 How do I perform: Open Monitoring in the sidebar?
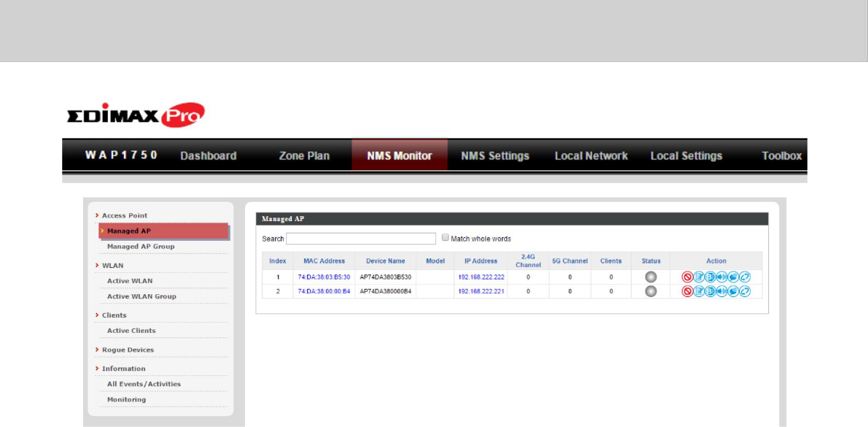point(127,399)
